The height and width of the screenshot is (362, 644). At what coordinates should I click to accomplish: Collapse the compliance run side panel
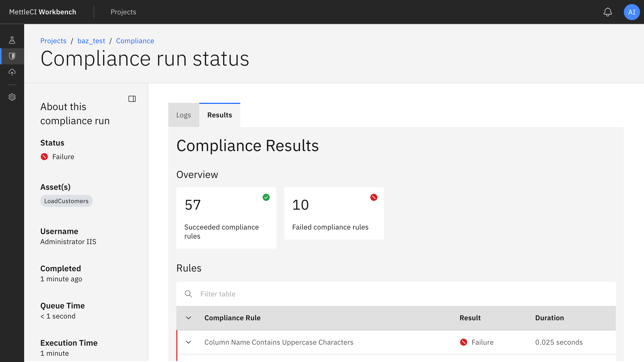(x=132, y=99)
